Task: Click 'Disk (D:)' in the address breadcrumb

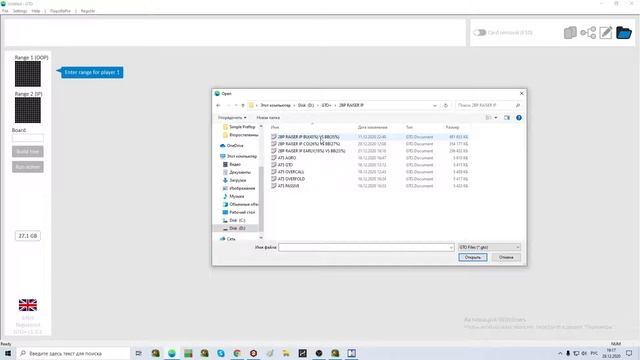Action: coord(306,105)
